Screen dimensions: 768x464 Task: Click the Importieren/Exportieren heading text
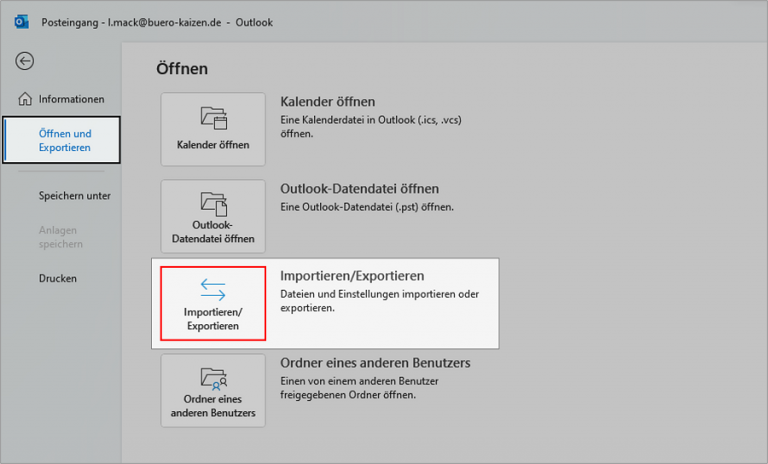pyautogui.click(x=352, y=276)
